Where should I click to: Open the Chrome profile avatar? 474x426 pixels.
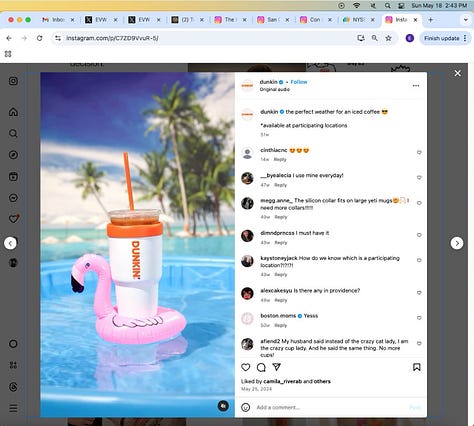pos(410,38)
